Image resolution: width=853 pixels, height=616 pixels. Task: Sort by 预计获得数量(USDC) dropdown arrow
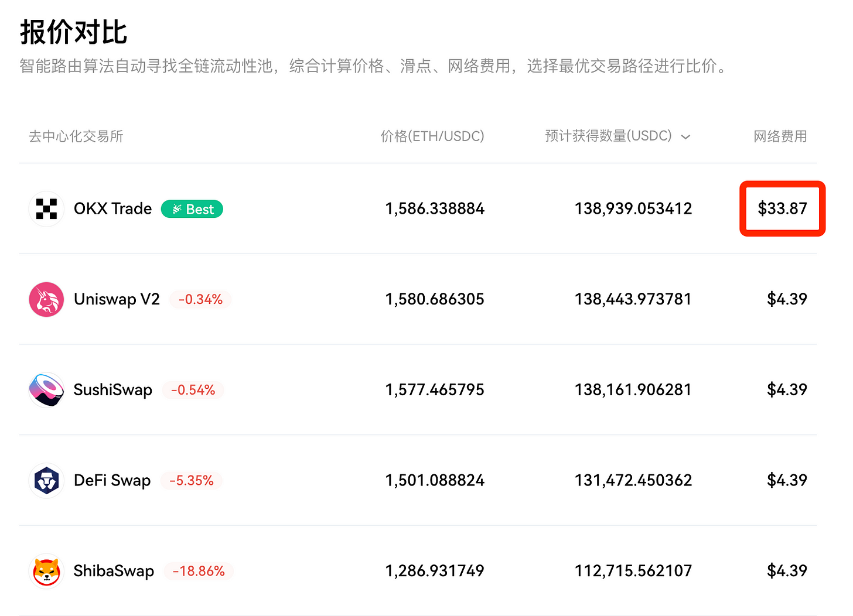[685, 137]
